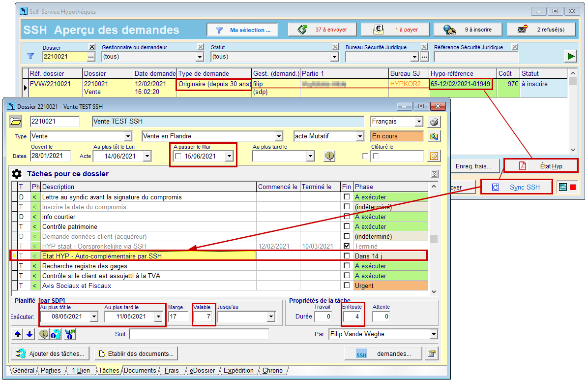Check Fin for info courtier task
588x382 pixels.
coord(347,217)
